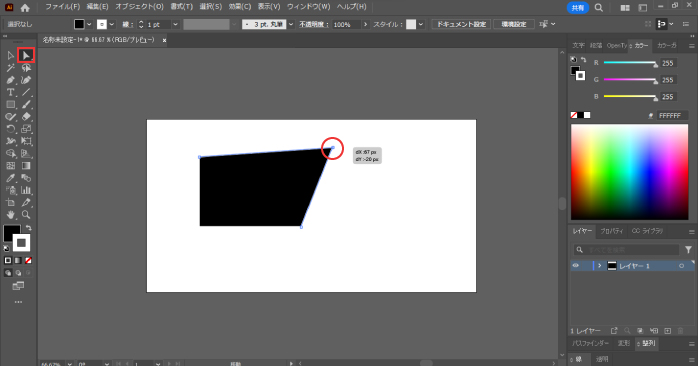This screenshot has width=698, height=366.
Task: Switch to the プロパティ tab
Action: 612,231
